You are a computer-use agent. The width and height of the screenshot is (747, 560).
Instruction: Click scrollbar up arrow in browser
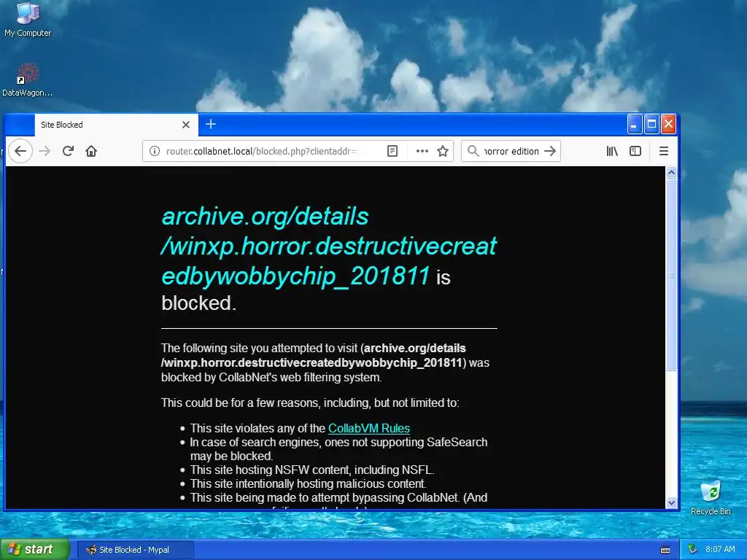click(671, 172)
